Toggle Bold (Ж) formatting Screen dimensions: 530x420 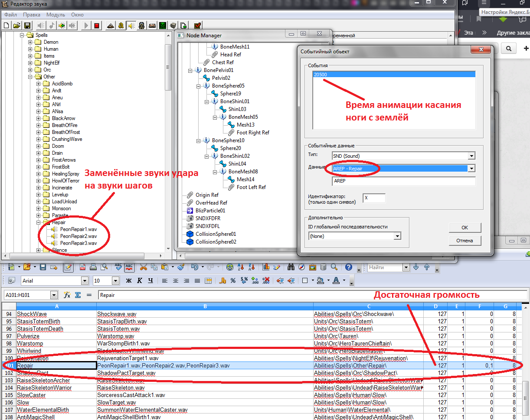(x=128, y=281)
